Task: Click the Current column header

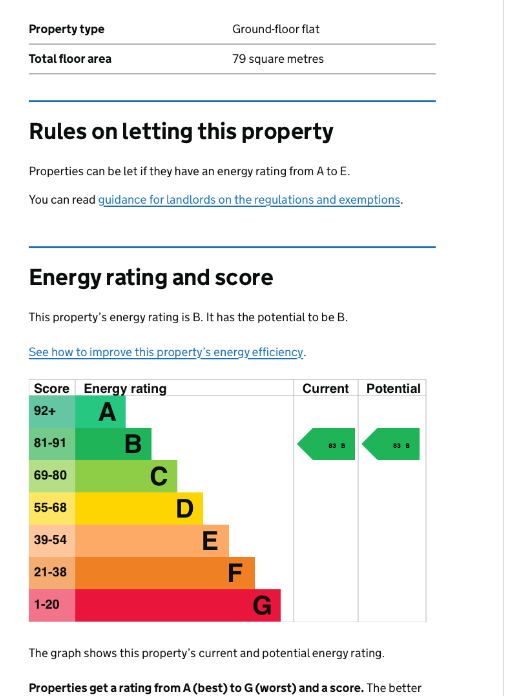Action: point(326,388)
